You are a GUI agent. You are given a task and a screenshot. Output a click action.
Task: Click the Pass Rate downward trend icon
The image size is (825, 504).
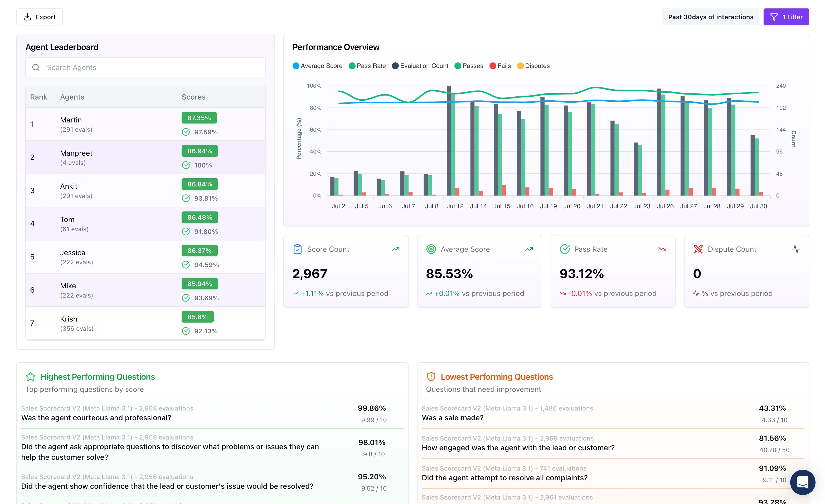(662, 249)
